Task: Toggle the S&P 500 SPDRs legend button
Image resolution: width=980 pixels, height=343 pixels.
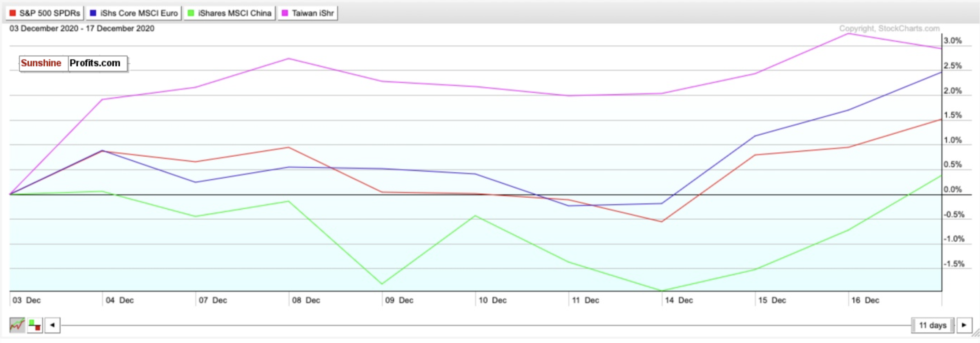Action: click(x=45, y=13)
